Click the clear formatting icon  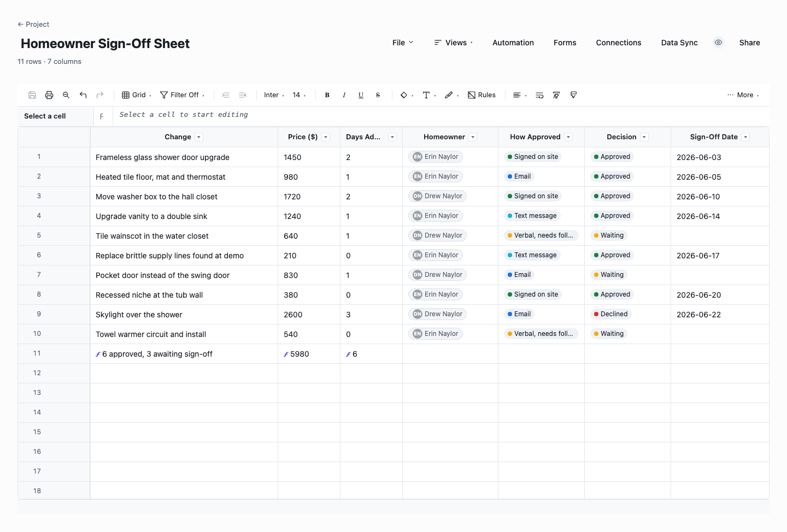coord(556,95)
